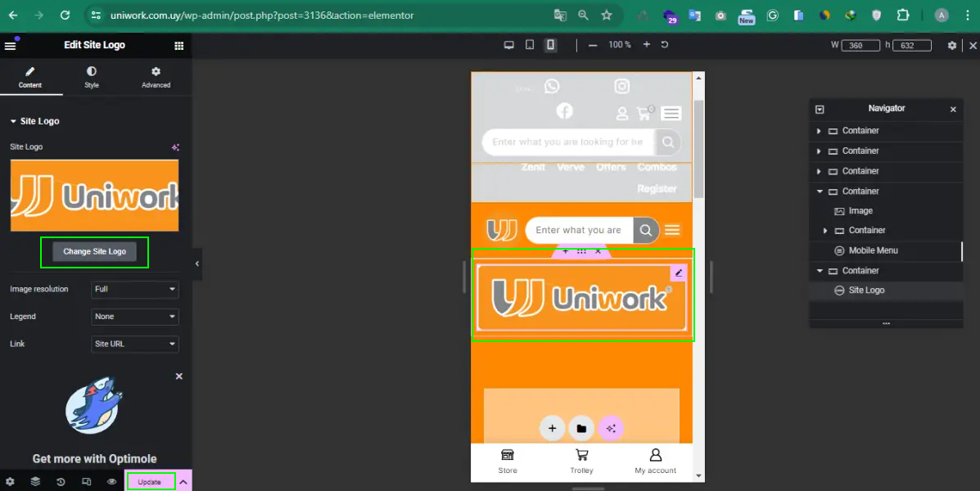Select the Uniwork logo thumbnail in the panel
980x491 pixels.
(94, 196)
